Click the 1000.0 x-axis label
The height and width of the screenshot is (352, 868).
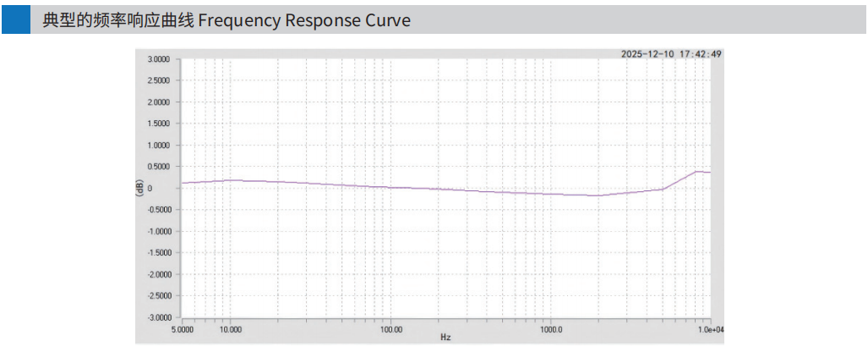[x=551, y=328]
